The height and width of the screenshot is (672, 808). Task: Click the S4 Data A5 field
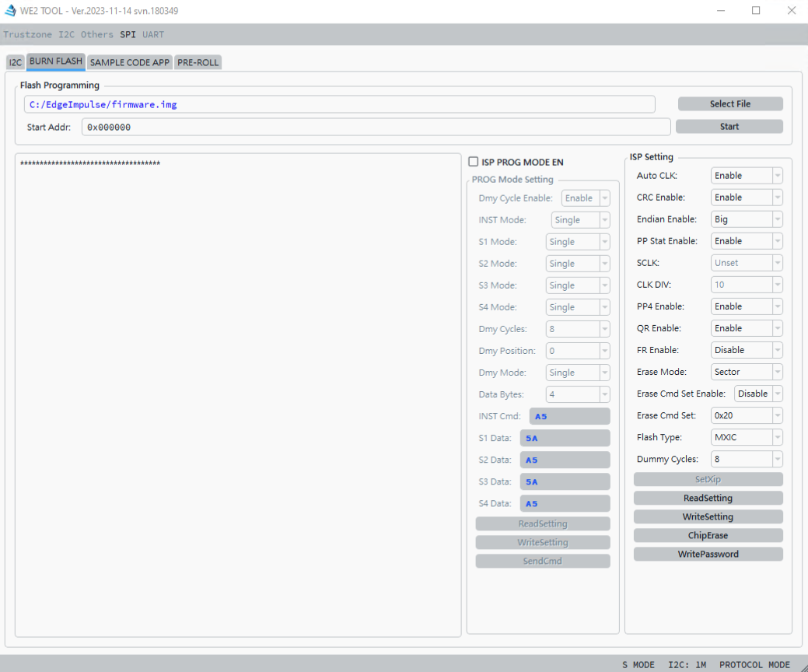(x=565, y=503)
